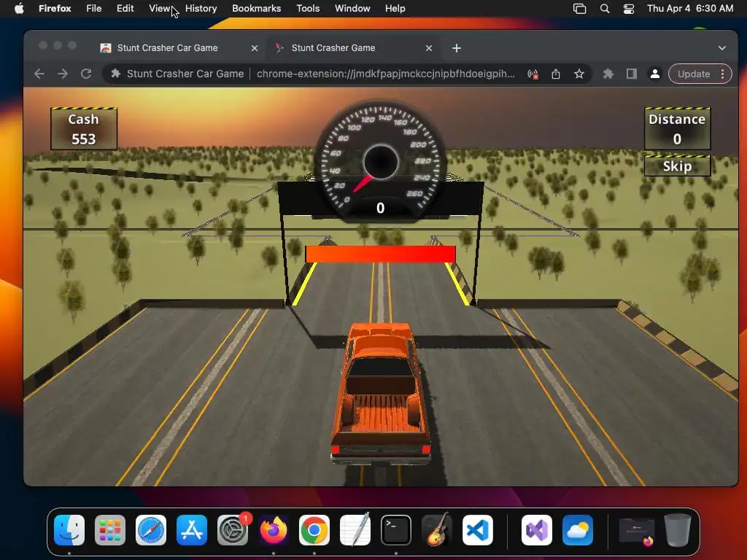Open Visual Studio Code from the dock
747x560 pixels.
[x=478, y=530]
